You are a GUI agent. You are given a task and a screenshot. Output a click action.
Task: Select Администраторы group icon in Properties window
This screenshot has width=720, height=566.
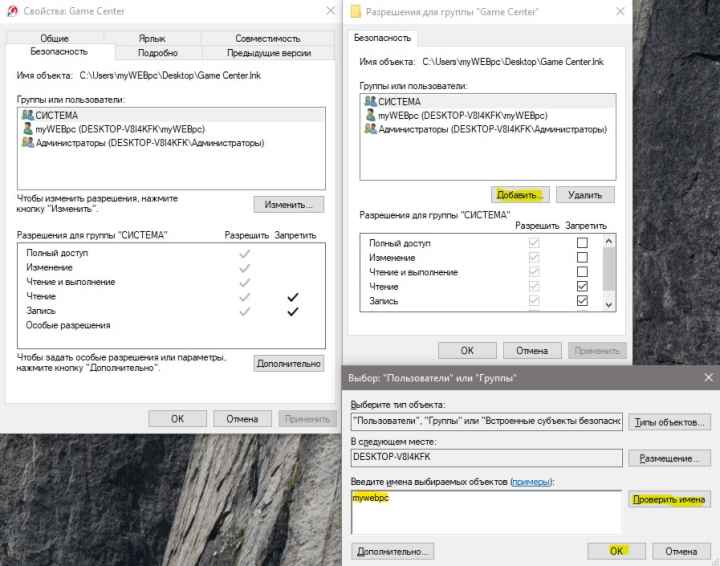click(x=27, y=143)
